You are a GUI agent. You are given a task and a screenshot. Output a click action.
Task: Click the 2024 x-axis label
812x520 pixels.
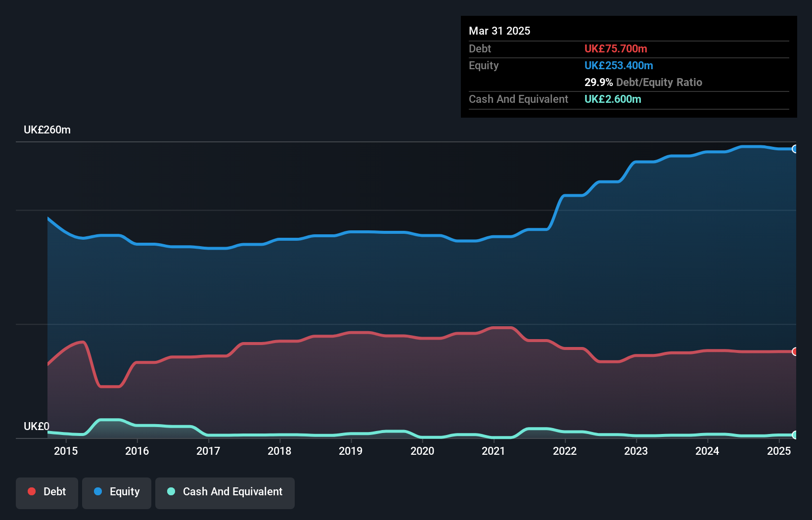point(707,451)
